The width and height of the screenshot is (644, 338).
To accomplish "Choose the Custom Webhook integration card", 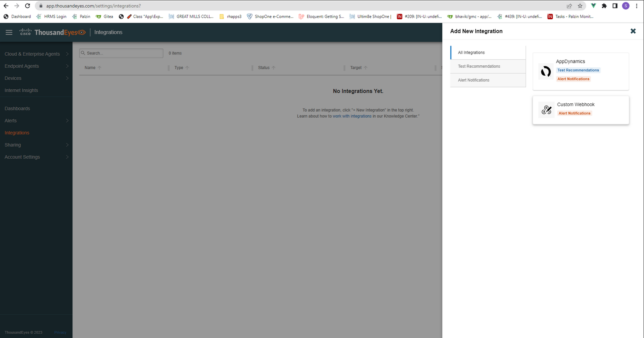I will pyautogui.click(x=580, y=110).
